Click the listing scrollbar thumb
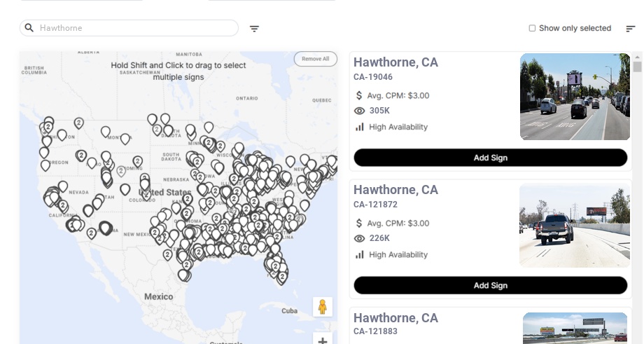 pyautogui.click(x=637, y=67)
